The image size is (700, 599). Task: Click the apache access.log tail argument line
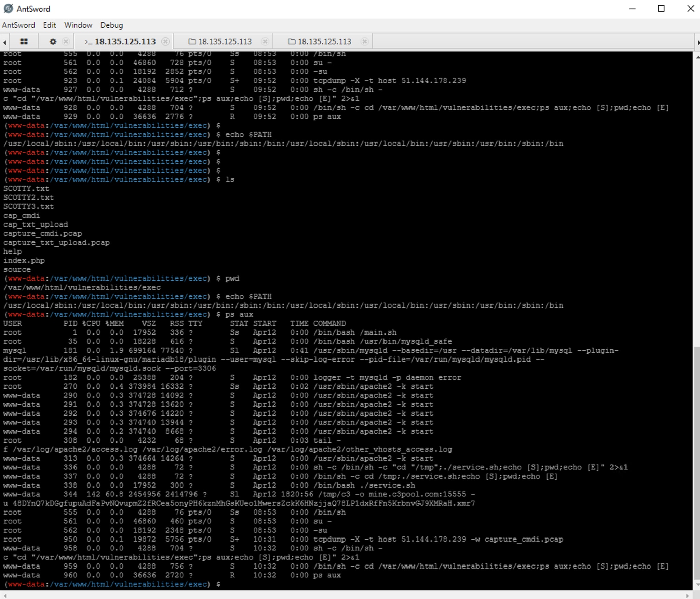[x=228, y=450]
